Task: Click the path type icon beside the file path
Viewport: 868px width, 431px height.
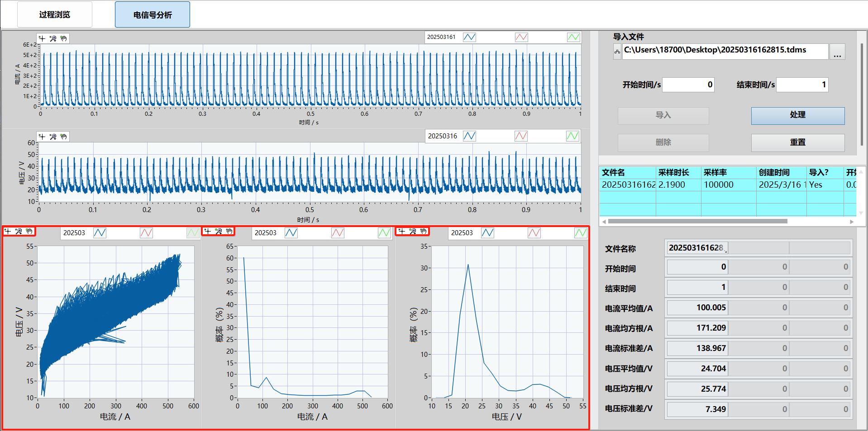Action: click(x=617, y=52)
